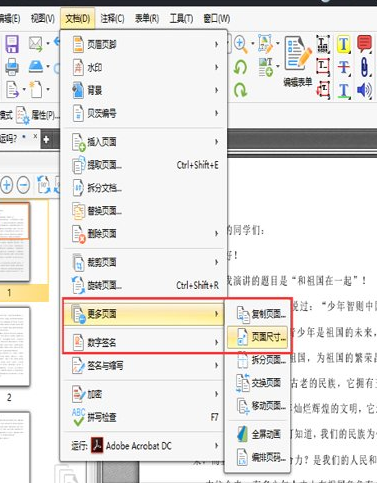
Task: Close the current document tab
Action: pyautogui.click(x=35, y=136)
